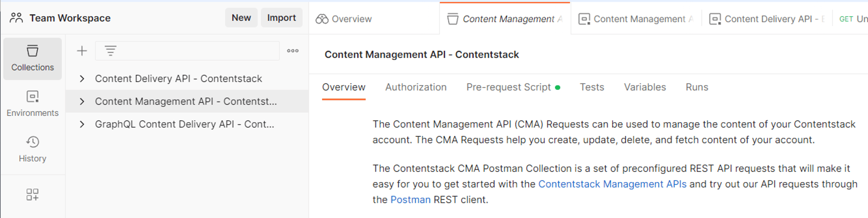The width and height of the screenshot is (868, 218).
Task: Switch to Content Delivery API environment tab
Action: tap(767, 19)
